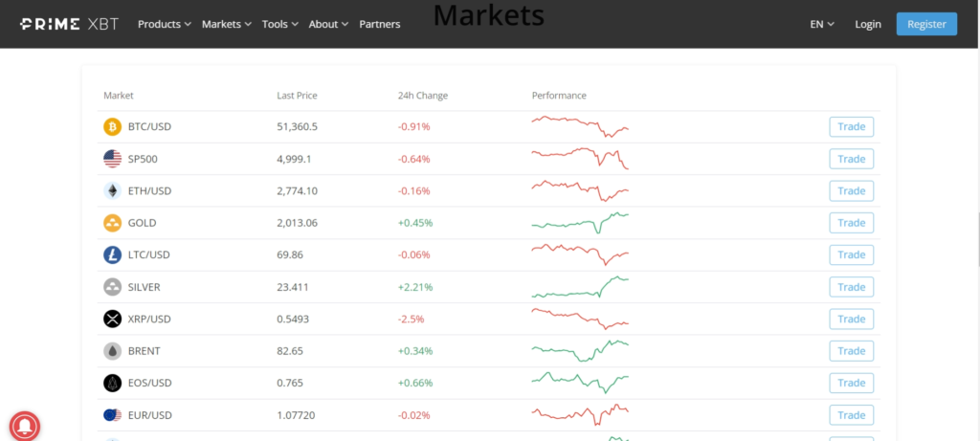Viewport: 980px width, 441px height.
Task: Click the Ethereum icon in ETH/USD row
Action: (x=112, y=191)
